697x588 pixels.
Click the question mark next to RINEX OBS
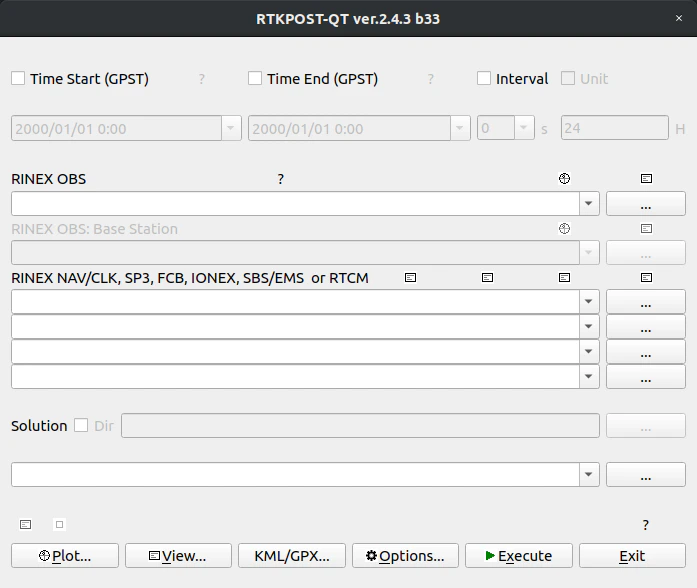coord(280,179)
